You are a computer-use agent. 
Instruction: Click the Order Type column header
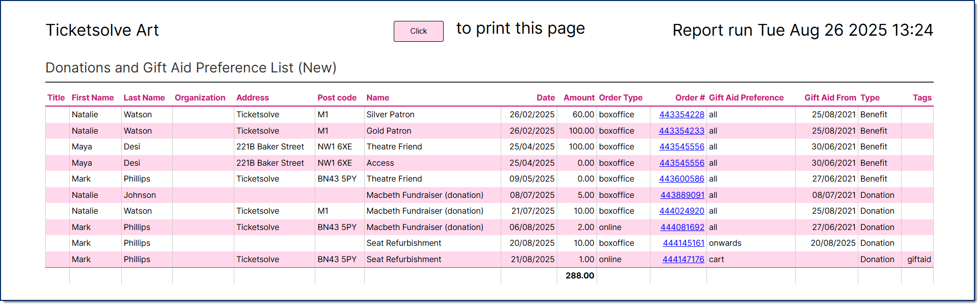pos(621,98)
